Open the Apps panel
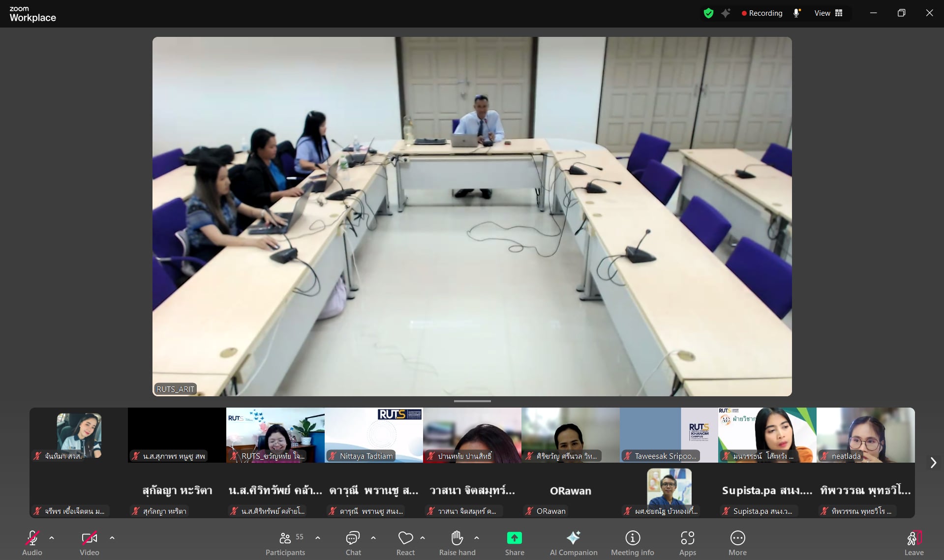944x560 pixels. click(x=687, y=543)
